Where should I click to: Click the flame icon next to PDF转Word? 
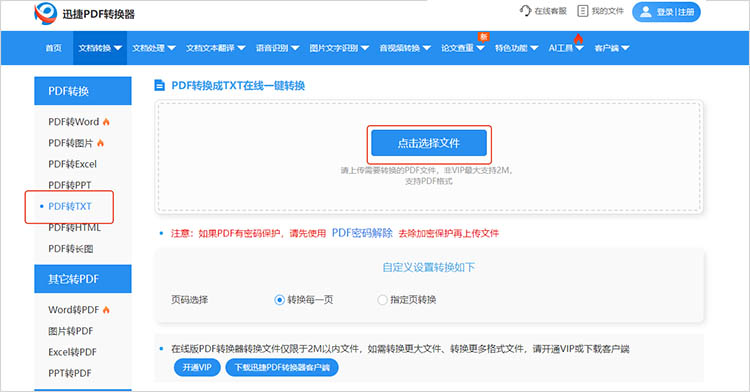point(106,122)
